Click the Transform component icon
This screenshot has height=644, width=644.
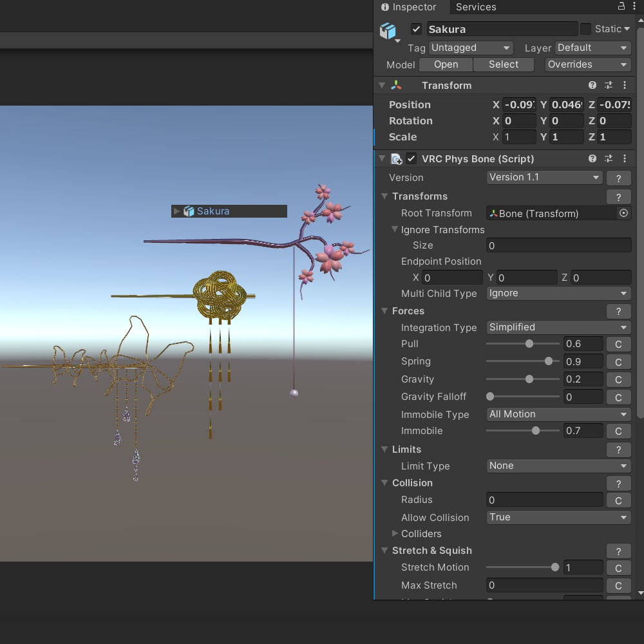(395, 85)
